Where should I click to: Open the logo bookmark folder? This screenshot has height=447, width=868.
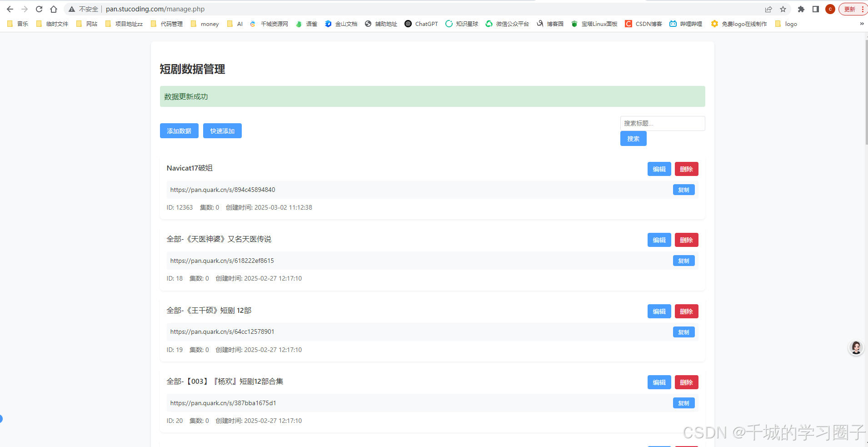tap(786, 24)
